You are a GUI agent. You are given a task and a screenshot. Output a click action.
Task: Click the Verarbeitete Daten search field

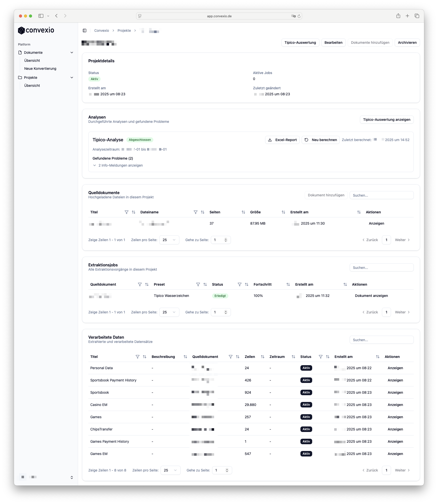[x=381, y=340]
